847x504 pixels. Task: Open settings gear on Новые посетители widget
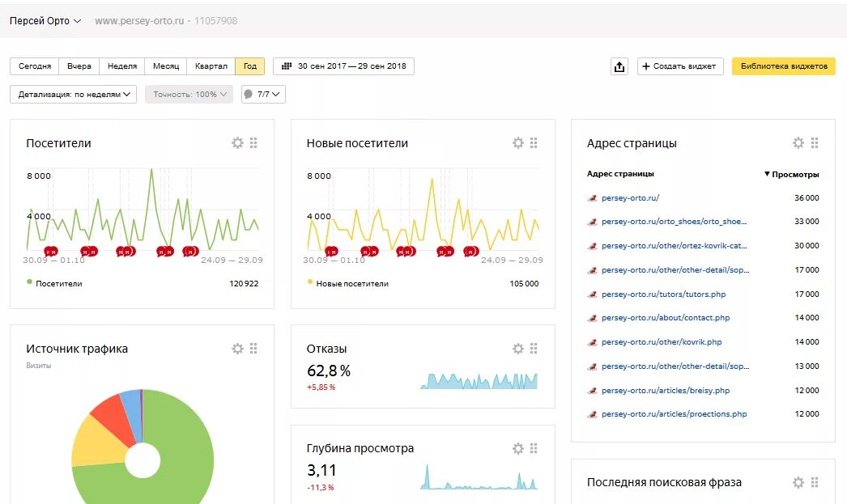pos(518,143)
